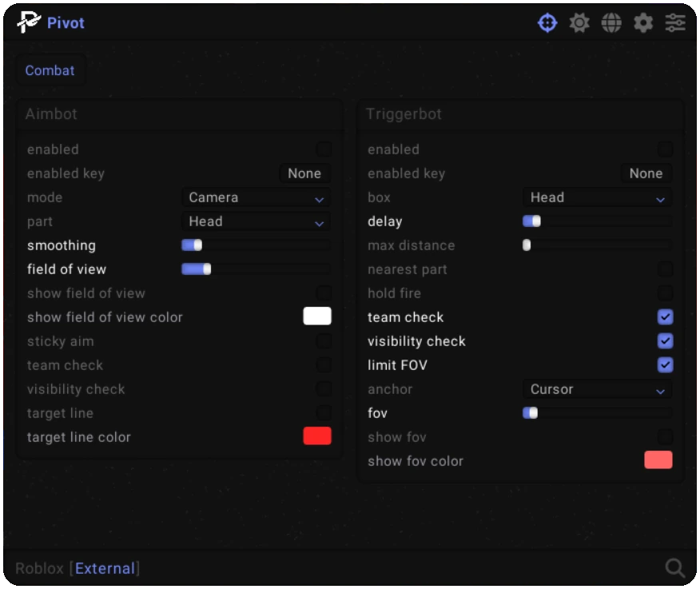Select the Combat tab
Image resolution: width=700 pixels, height=589 pixels.
pyautogui.click(x=50, y=70)
